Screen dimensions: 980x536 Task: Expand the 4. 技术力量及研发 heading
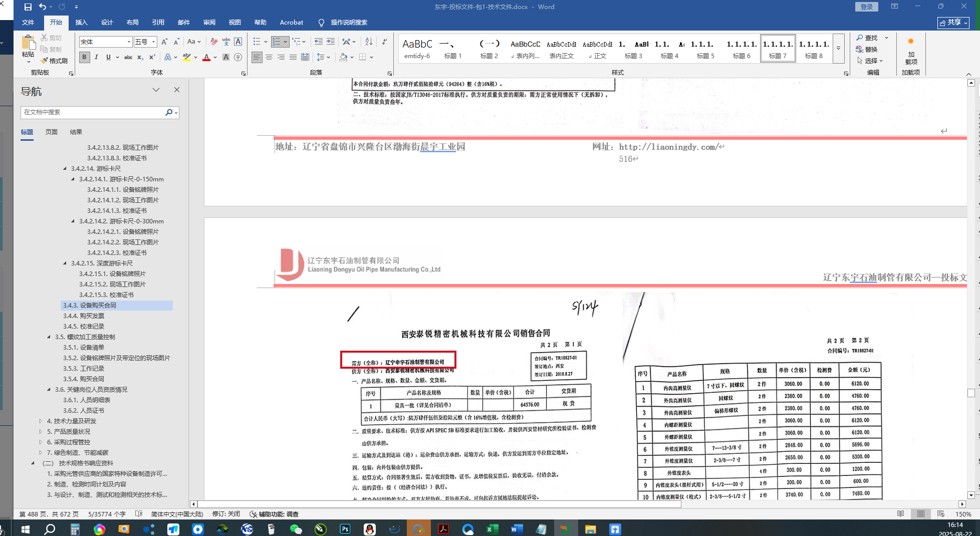41,421
